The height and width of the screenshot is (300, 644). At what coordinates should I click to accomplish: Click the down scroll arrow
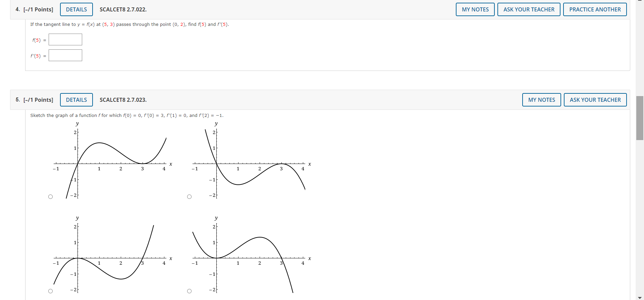point(640,297)
